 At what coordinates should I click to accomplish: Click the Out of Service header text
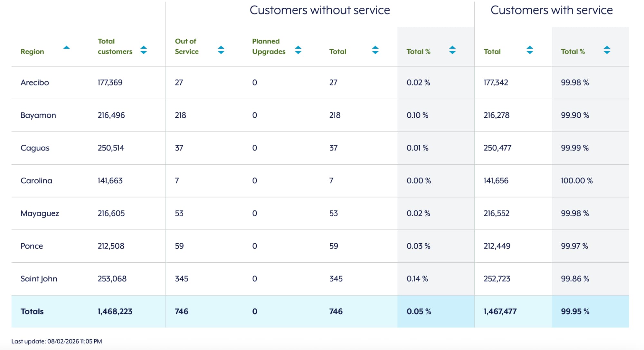[x=187, y=46]
